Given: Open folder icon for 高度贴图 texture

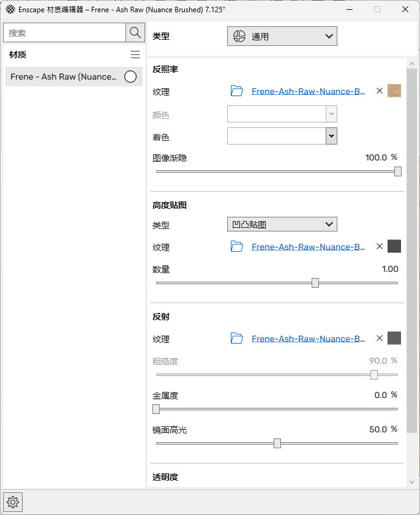Looking at the screenshot, I should click(x=237, y=246).
